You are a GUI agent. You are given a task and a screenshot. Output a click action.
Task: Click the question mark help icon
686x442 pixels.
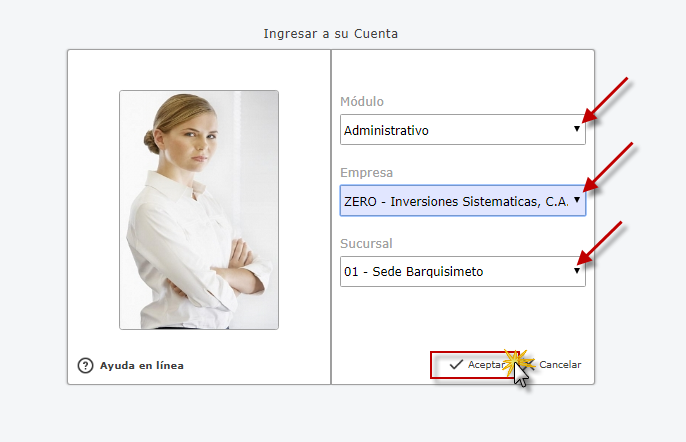86,365
